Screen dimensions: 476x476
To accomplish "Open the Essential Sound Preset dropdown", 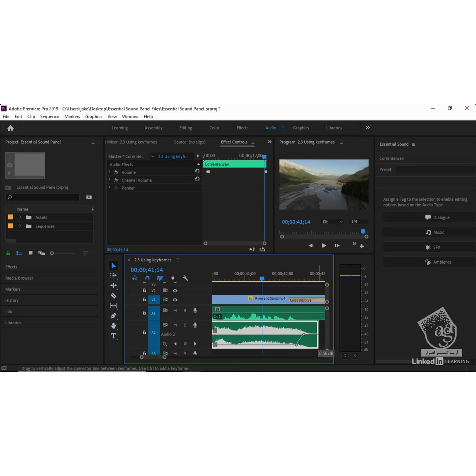I will [435, 170].
